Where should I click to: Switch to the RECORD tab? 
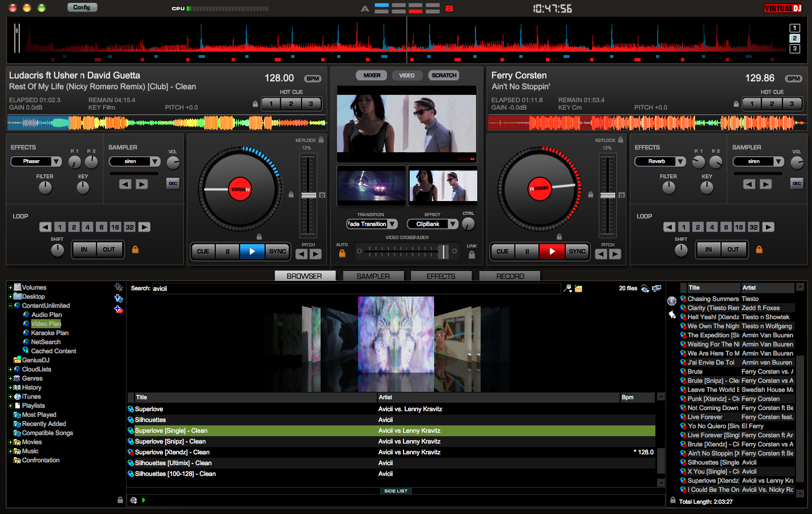pos(510,276)
